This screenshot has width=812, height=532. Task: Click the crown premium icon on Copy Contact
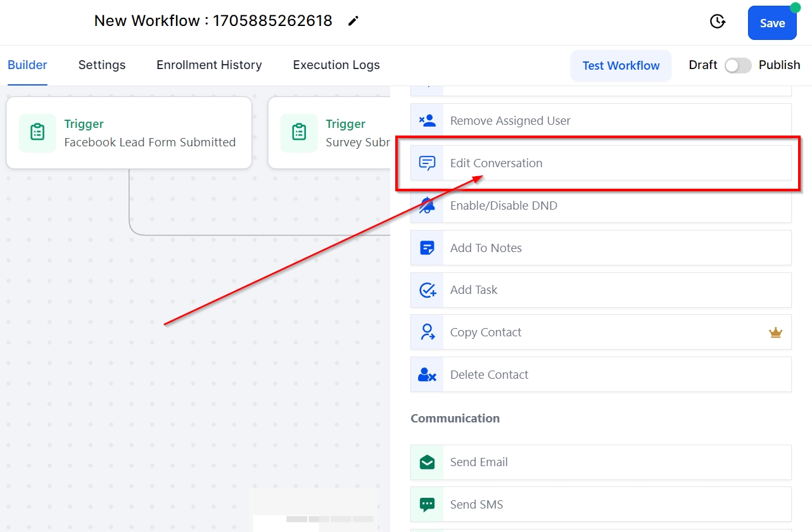pyautogui.click(x=775, y=332)
